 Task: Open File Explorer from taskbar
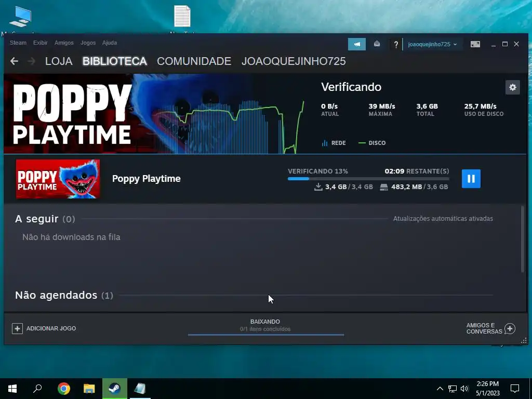coord(89,389)
